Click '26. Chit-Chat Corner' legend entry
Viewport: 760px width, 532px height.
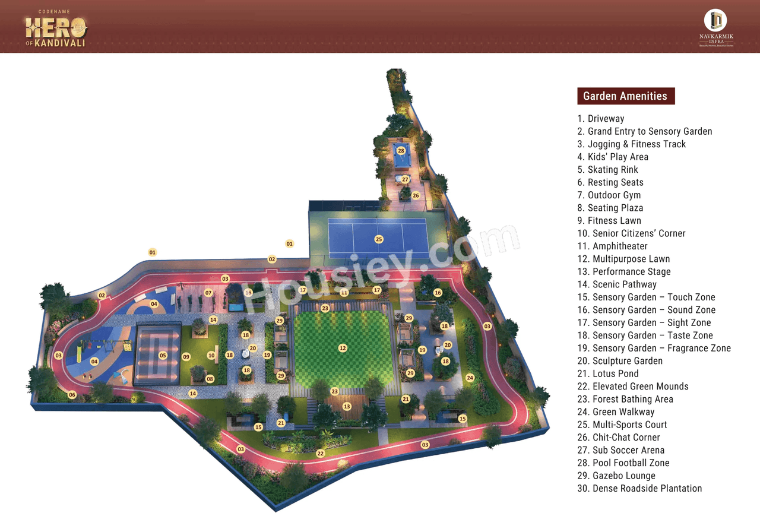(619, 438)
